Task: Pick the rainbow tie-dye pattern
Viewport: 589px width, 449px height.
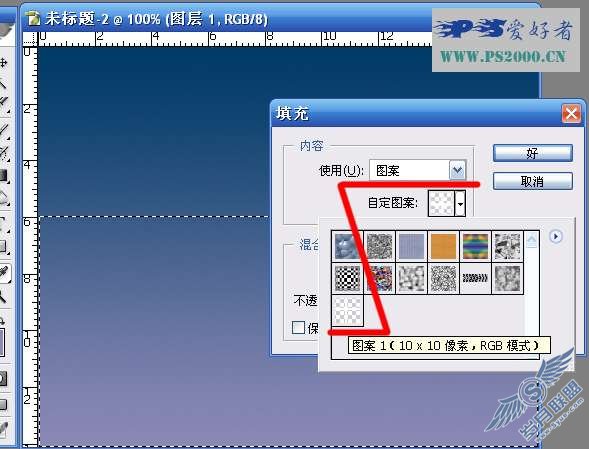Action: [475, 246]
